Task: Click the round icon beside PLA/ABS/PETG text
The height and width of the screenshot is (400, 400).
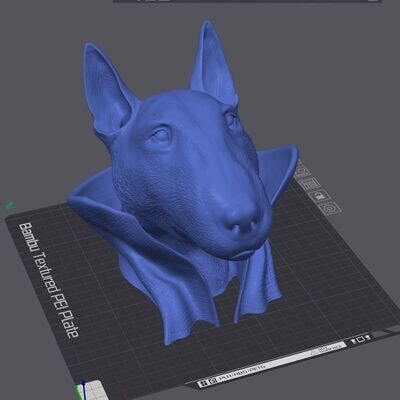Action: 212,381
